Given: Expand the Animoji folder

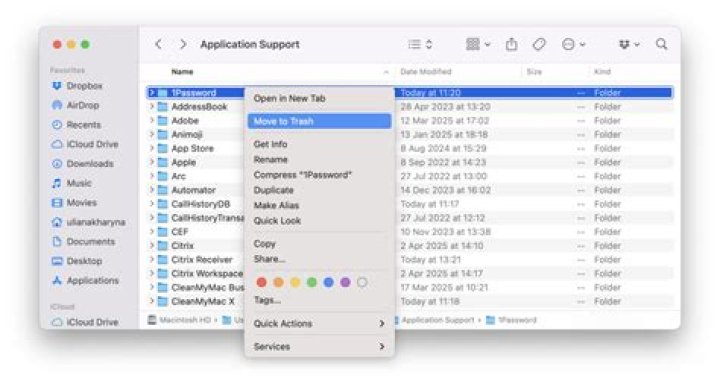Looking at the screenshot, I should point(152,134).
